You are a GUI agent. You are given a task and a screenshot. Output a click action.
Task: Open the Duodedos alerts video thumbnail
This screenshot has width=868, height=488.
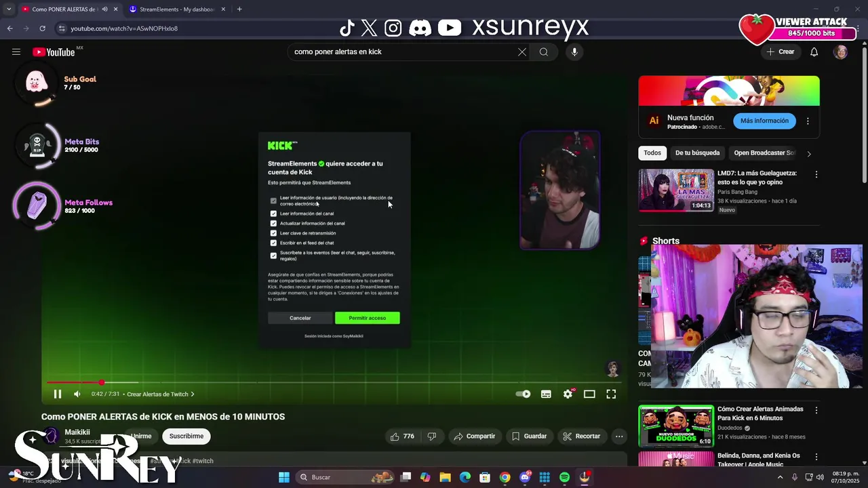(676, 426)
